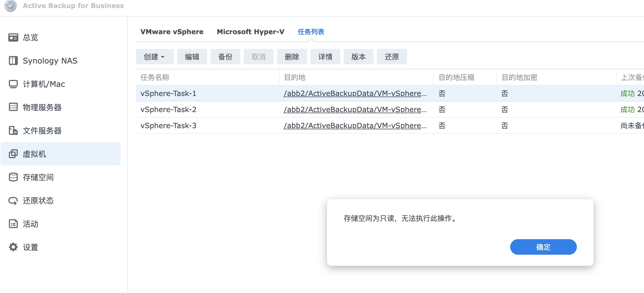Switch to Microsoft Hyper-V tab
Screen dimensions: 644x293
(x=251, y=32)
